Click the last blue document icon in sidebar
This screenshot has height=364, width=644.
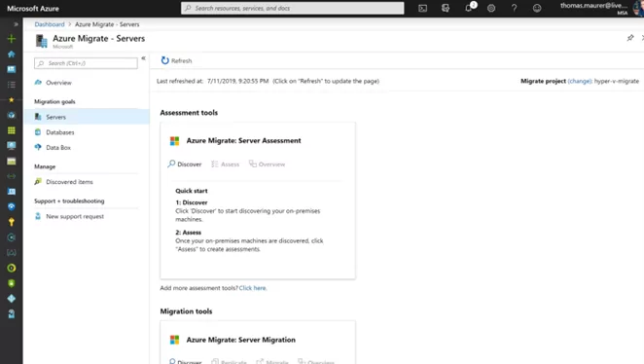(12, 314)
